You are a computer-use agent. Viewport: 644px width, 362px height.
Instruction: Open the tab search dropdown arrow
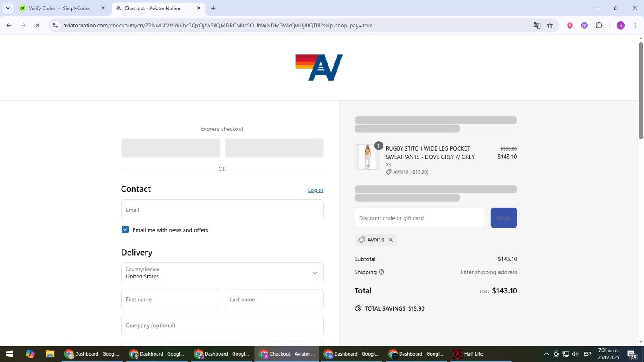(x=8, y=8)
